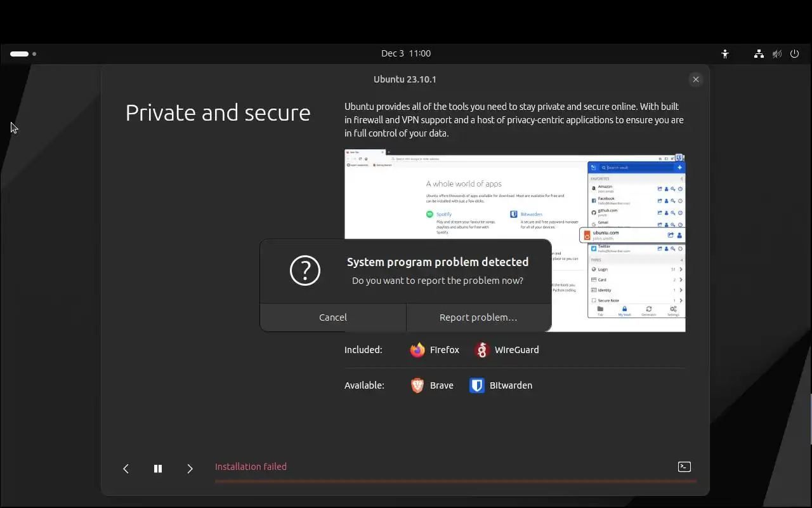Click the slideshow screenshot image
This screenshot has width=812, height=508.
[x=515, y=241]
